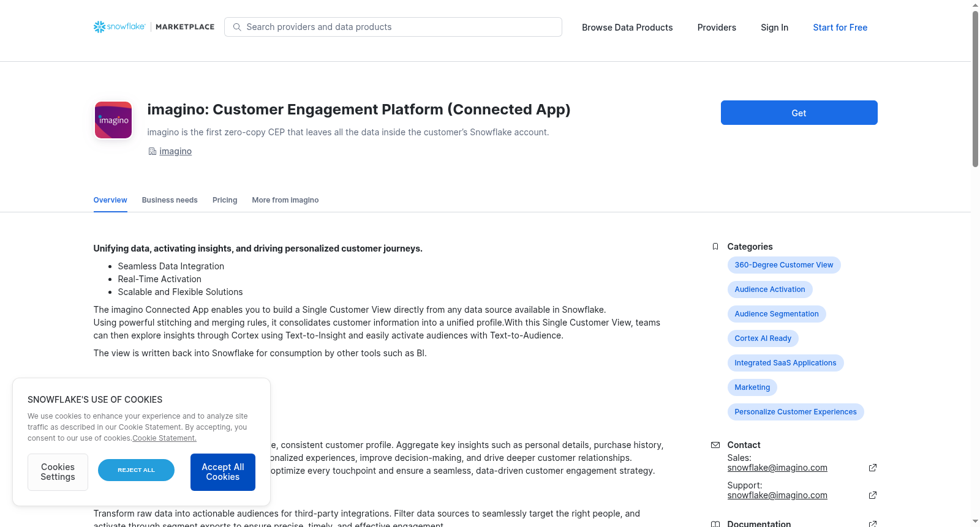980x527 pixels.
Task: Click the app title heading text
Action: pyautogui.click(x=359, y=110)
